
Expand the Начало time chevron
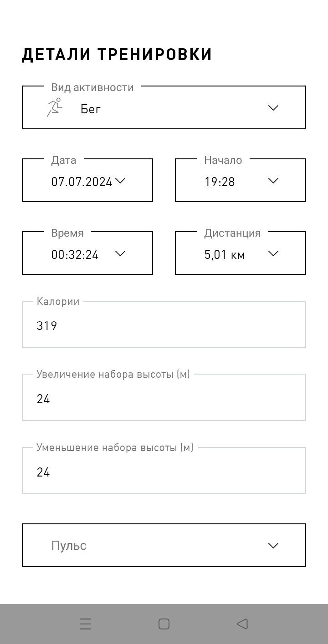click(x=273, y=181)
